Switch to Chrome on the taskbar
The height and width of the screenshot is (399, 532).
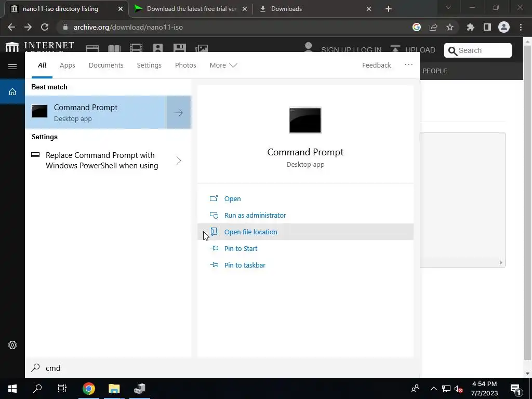tap(88, 389)
